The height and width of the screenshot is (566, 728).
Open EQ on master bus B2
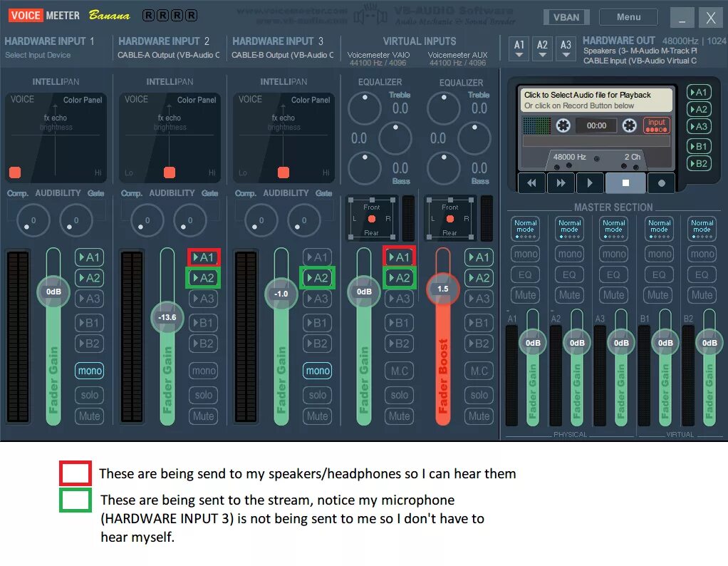(702, 274)
